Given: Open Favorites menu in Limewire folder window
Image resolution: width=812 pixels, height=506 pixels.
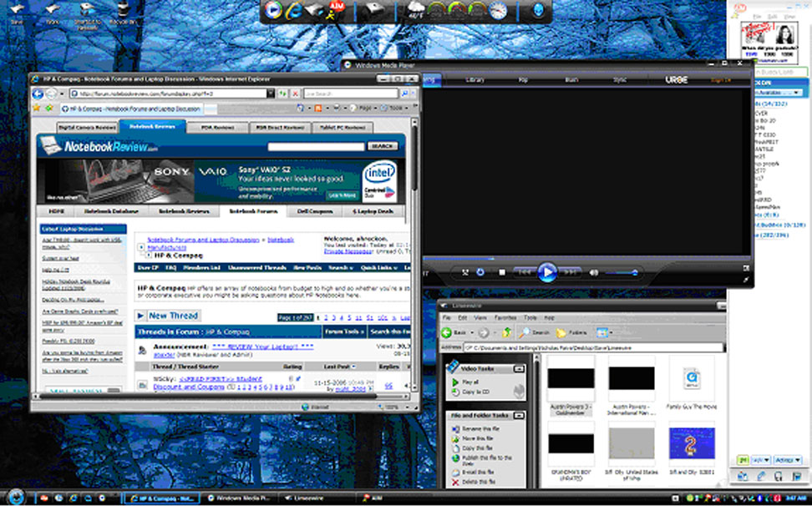Looking at the screenshot, I should point(505,317).
